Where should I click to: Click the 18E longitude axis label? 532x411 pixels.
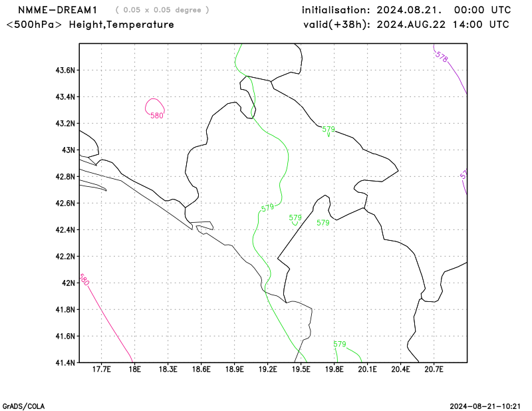click(135, 369)
